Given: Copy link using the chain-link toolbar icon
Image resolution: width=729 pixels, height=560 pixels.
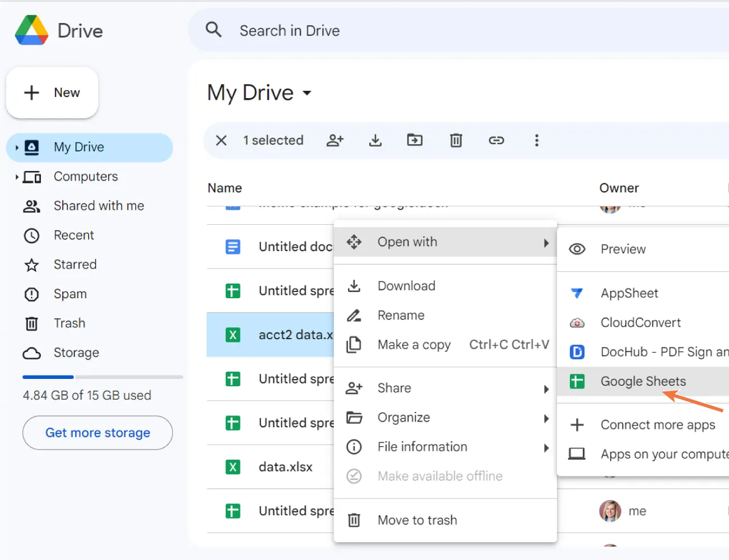Looking at the screenshot, I should tap(496, 140).
